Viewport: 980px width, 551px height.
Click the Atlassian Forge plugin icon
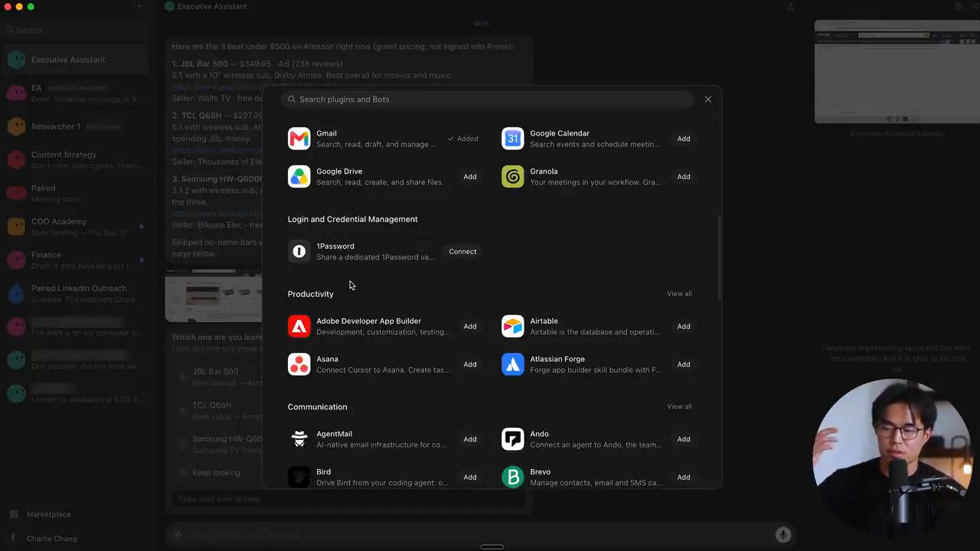512,364
